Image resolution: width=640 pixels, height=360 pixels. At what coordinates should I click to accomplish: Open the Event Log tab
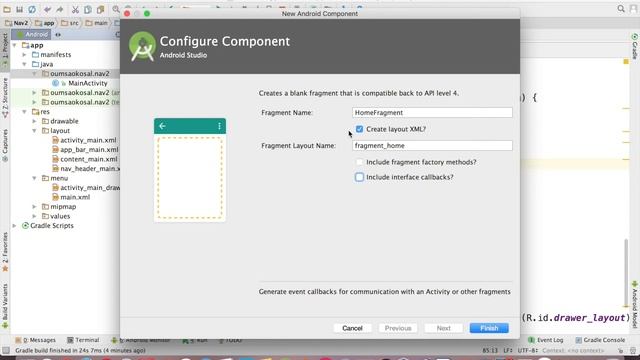click(546, 340)
